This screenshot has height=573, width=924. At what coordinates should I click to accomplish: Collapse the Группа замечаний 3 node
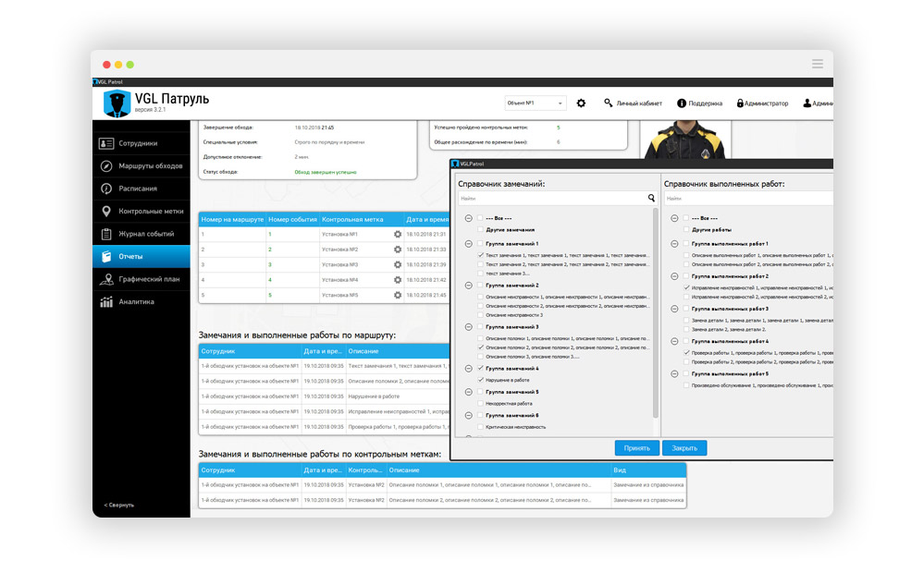(469, 327)
